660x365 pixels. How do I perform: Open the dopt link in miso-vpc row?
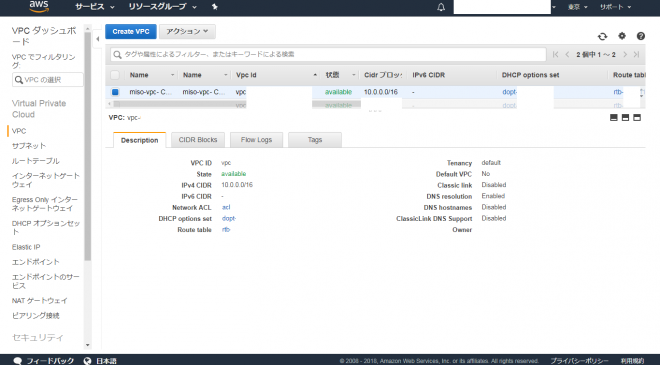pos(509,92)
